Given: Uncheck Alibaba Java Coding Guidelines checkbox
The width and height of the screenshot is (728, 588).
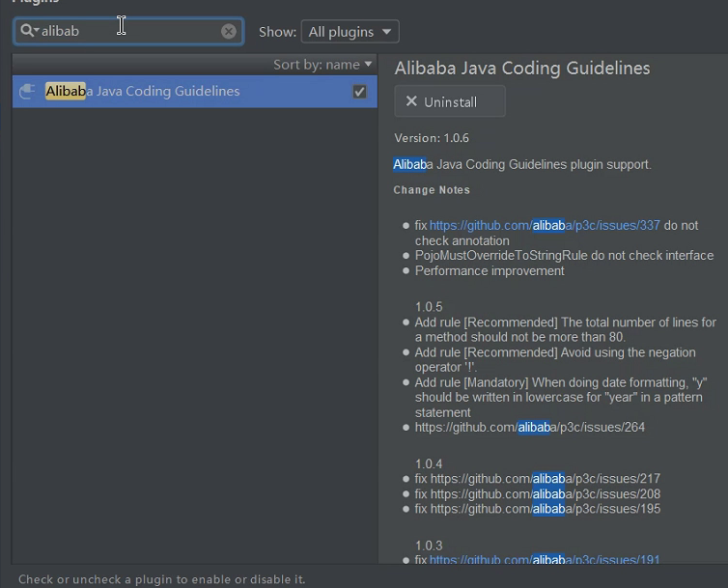Looking at the screenshot, I should coord(359,92).
